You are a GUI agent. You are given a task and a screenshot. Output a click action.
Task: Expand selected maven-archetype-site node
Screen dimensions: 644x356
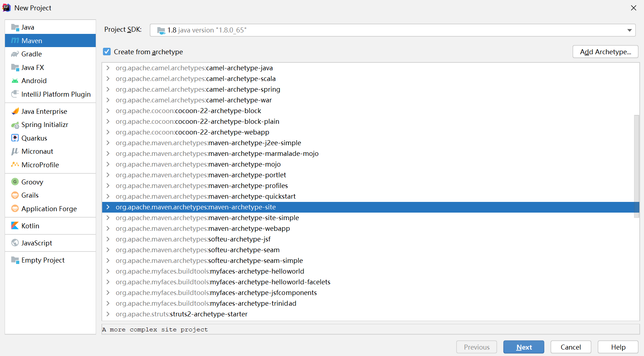tap(108, 207)
